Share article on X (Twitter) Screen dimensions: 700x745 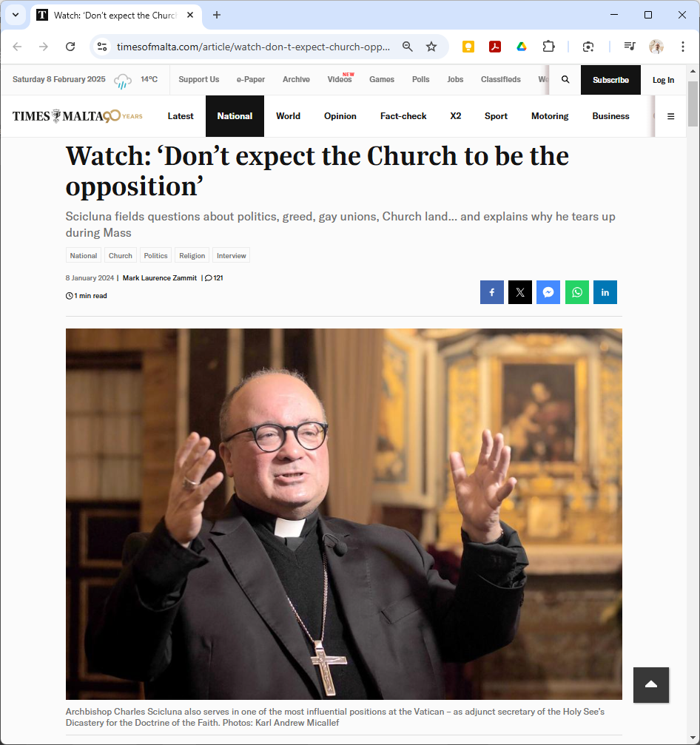click(520, 292)
